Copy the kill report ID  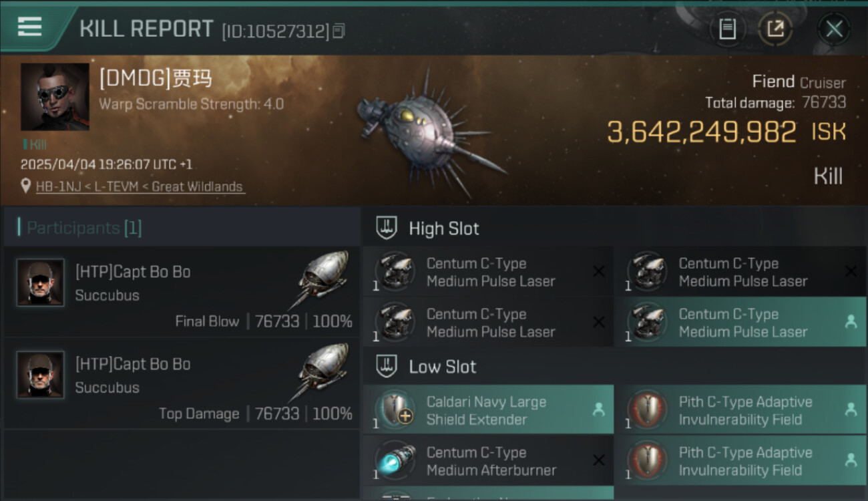click(339, 30)
